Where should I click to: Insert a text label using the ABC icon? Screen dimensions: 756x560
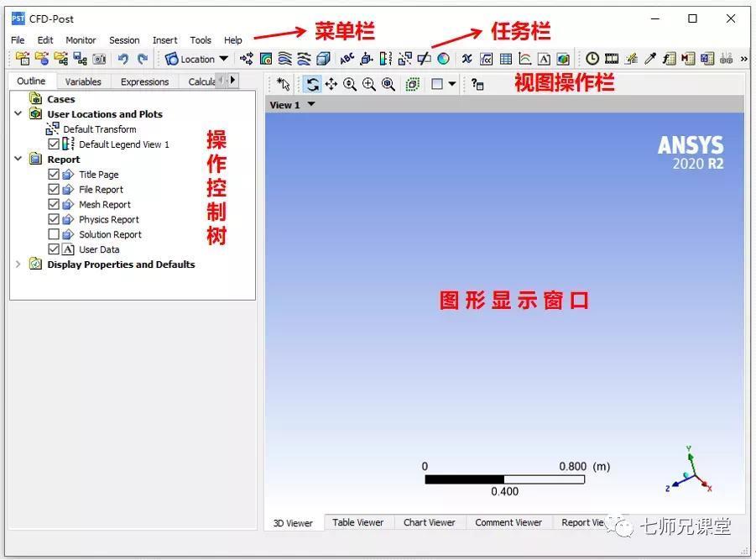(x=346, y=59)
